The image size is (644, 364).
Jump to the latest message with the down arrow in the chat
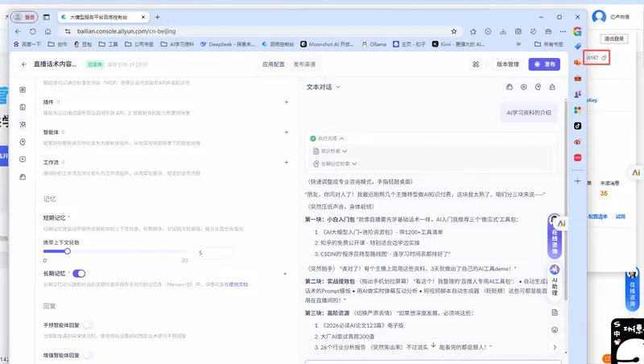pyautogui.click(x=433, y=345)
